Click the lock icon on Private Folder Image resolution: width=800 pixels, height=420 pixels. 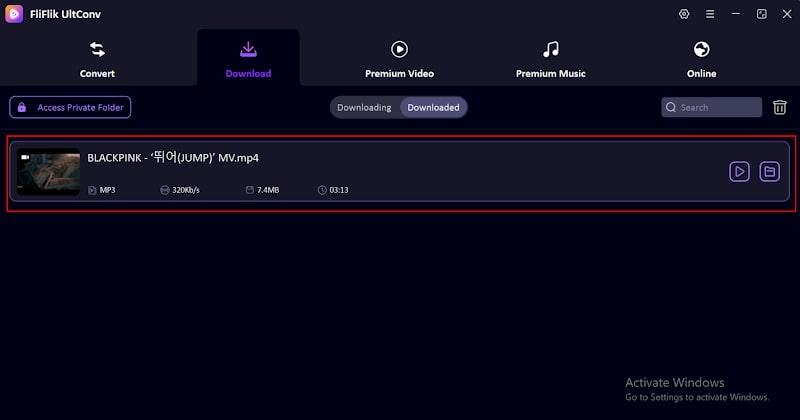point(21,107)
